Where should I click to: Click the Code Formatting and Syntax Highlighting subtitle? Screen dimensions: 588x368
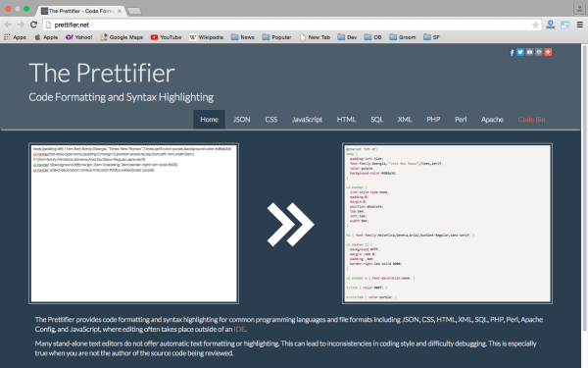click(x=121, y=97)
